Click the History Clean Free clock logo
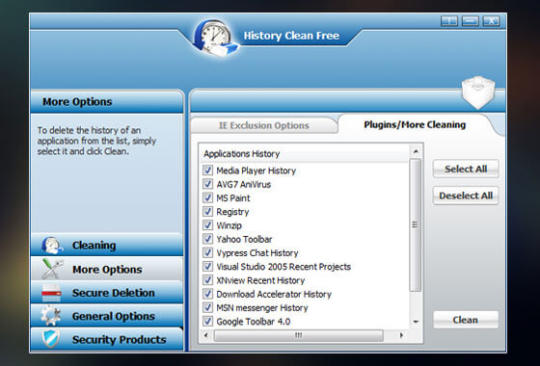Viewport: 540px width, 366px height. click(215, 38)
